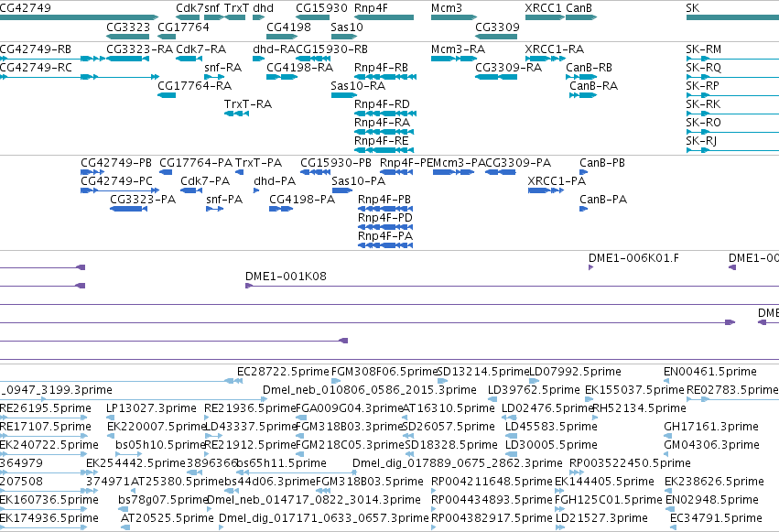Click the CG4198 gene label
Image resolution: width=779 pixels, height=532 pixels.
pos(288,27)
